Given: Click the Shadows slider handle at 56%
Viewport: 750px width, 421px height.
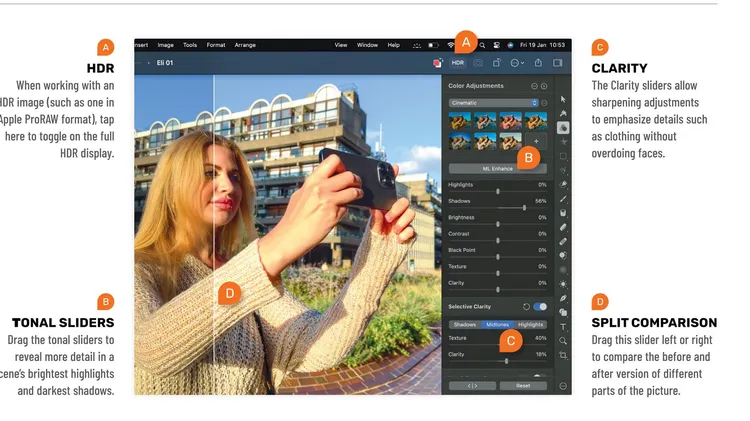Looking at the screenshot, I should click(x=524, y=208).
